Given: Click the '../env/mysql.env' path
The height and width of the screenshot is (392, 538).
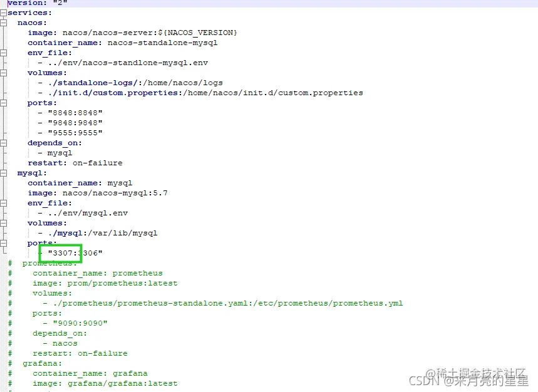Looking at the screenshot, I should 88,213.
